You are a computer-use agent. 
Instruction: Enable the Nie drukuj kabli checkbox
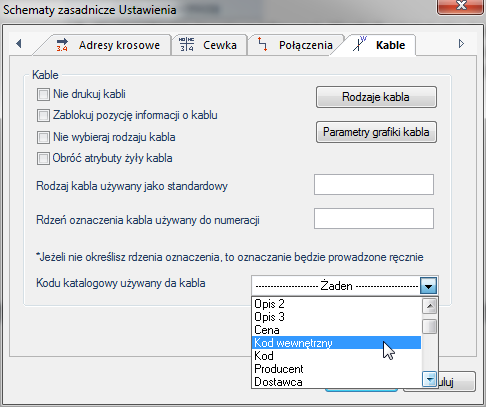[43, 94]
